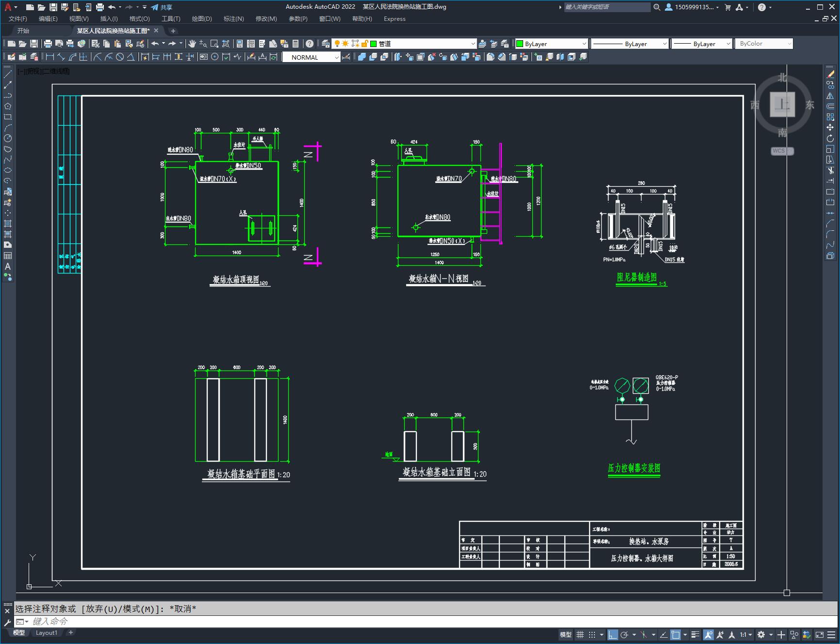Click the 共享 share button
This screenshot has width=840, height=644.
pos(162,7)
